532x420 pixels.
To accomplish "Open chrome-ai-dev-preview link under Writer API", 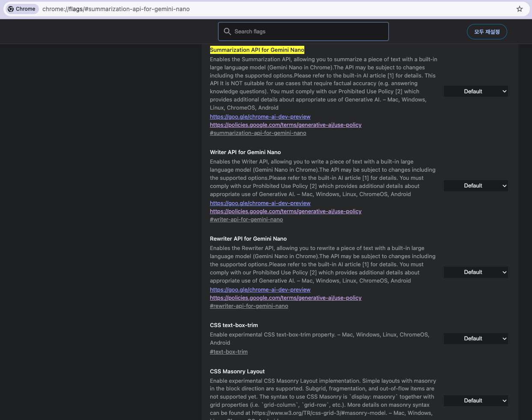I will 260,203.
